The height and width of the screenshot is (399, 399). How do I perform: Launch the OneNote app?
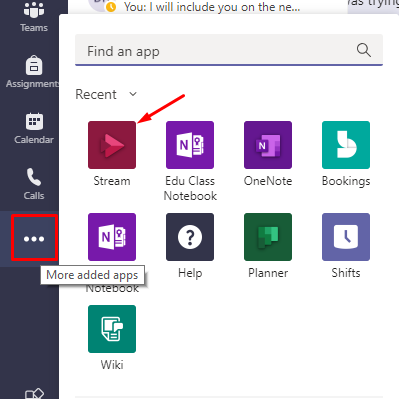coord(268,145)
